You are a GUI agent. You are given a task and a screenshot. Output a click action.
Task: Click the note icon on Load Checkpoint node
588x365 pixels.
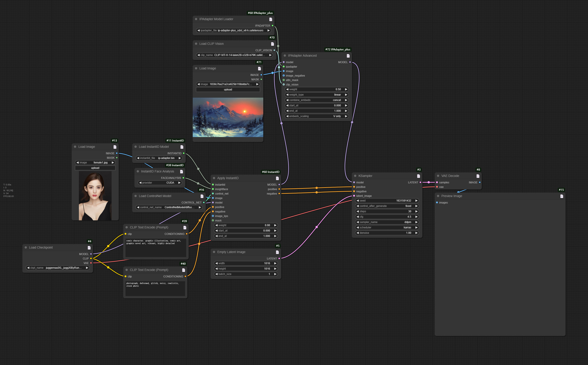click(x=90, y=247)
